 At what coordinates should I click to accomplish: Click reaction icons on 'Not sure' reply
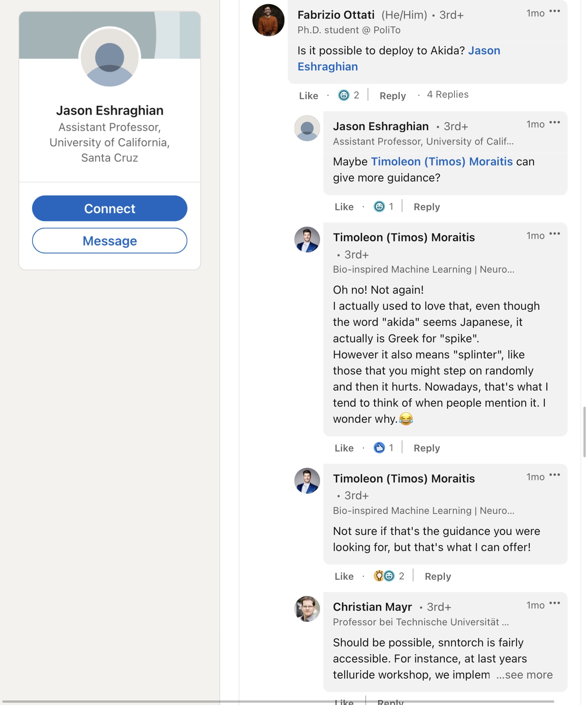coord(384,576)
